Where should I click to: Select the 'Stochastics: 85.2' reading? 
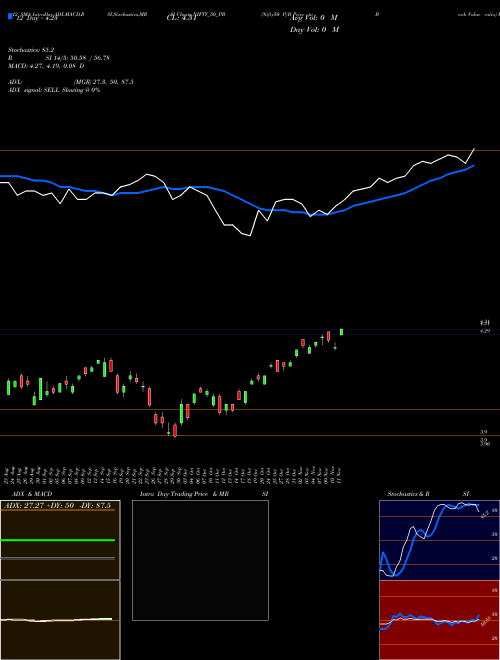click(31, 50)
